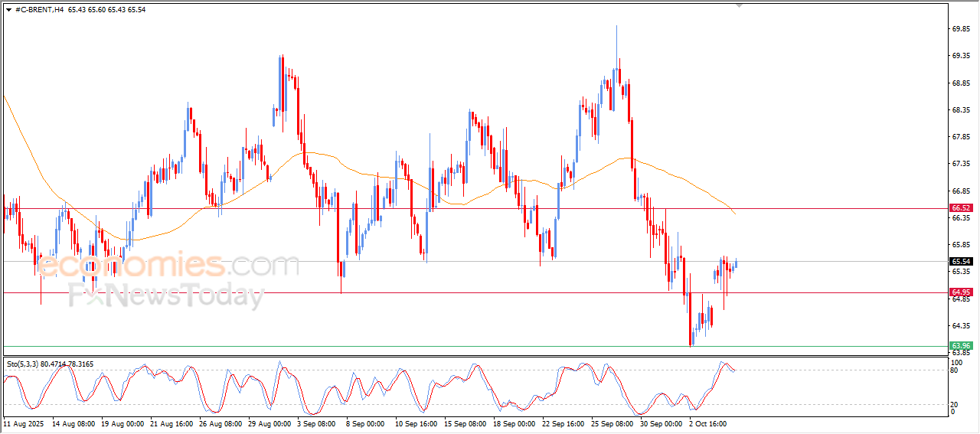Open the dropdown arrow beside #C-BRENT,H4
Image resolution: width=980 pixels, height=434 pixels.
8,10
